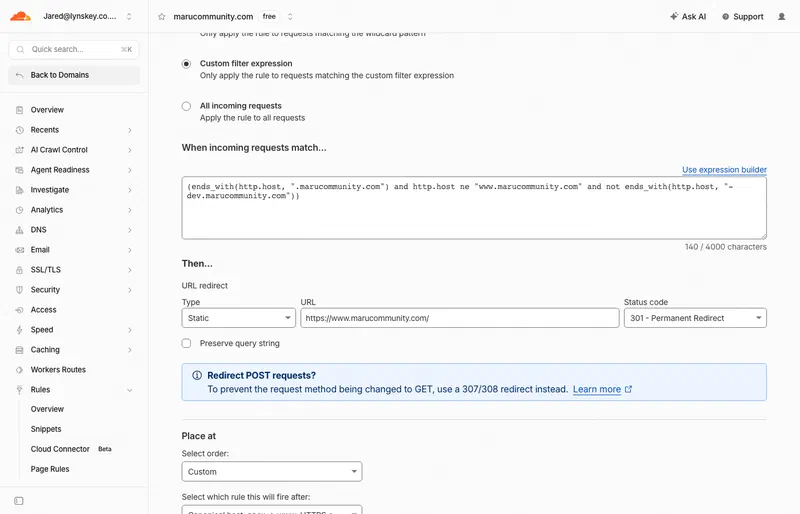
Task: Expand the SSL/TLS submenu chevron
Action: (130, 270)
